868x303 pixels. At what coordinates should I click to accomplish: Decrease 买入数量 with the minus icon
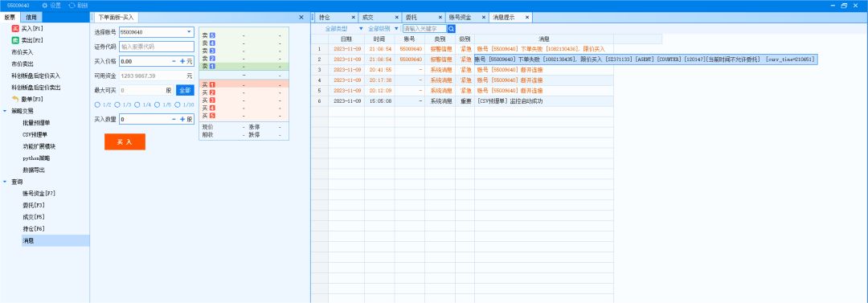click(174, 118)
